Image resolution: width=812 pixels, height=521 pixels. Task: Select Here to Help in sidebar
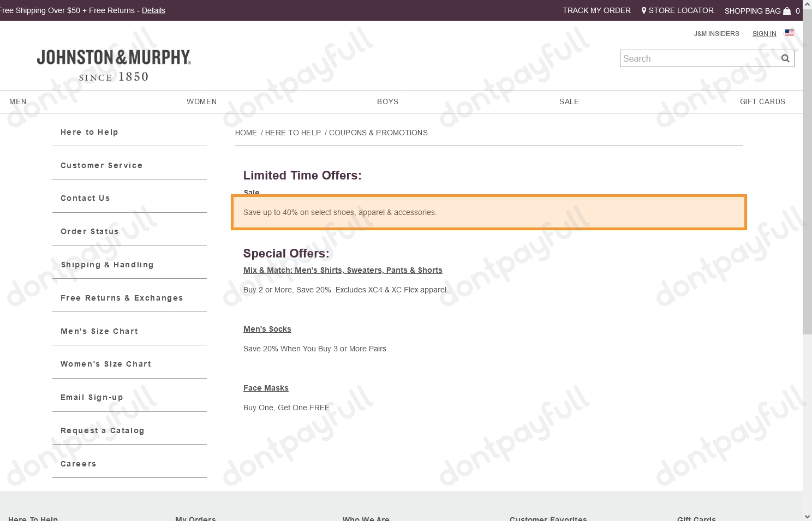(89, 132)
